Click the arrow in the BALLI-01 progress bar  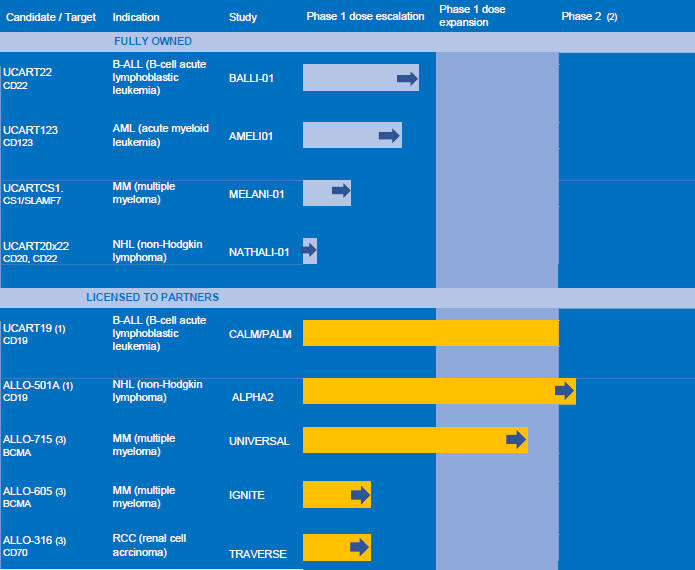tap(407, 79)
